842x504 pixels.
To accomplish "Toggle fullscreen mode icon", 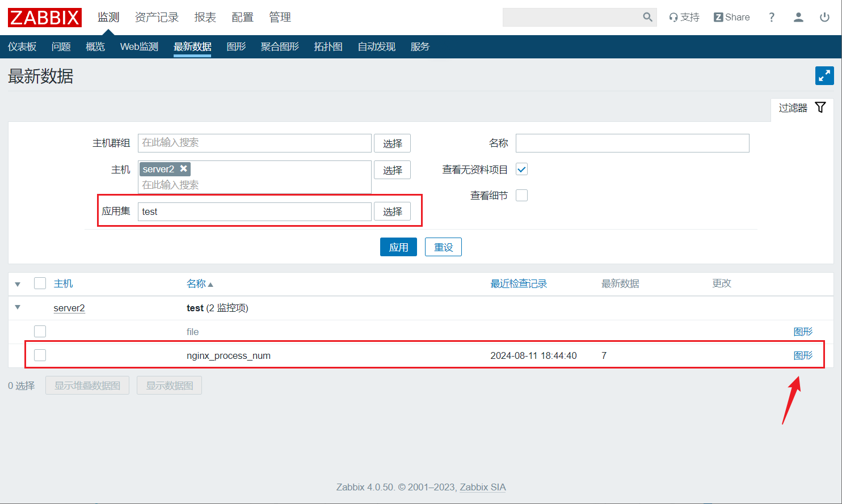I will click(x=824, y=75).
